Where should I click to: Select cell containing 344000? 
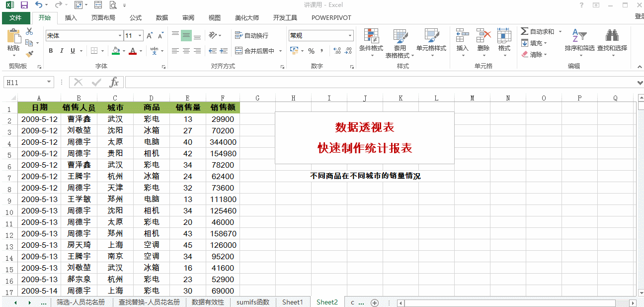point(223,142)
